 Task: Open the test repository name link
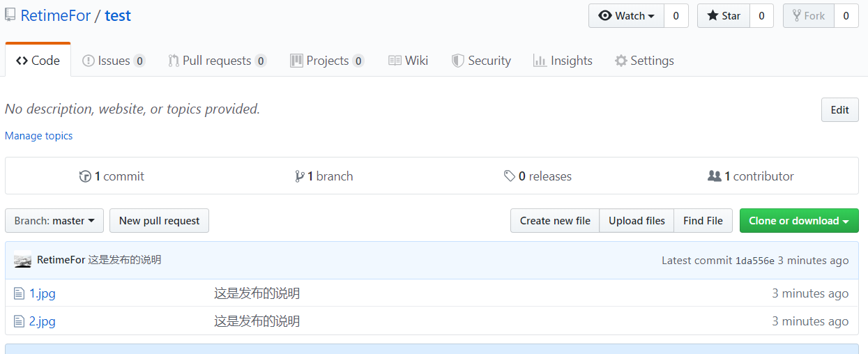tap(118, 15)
